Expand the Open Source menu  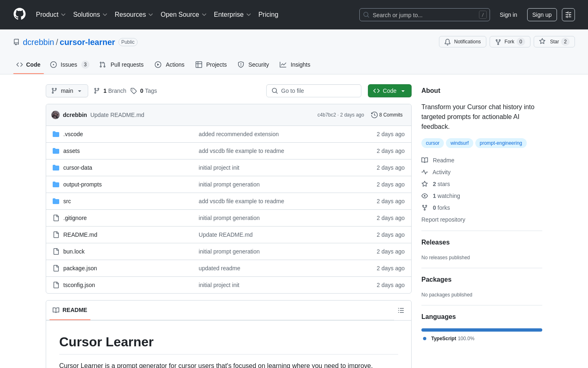point(184,15)
